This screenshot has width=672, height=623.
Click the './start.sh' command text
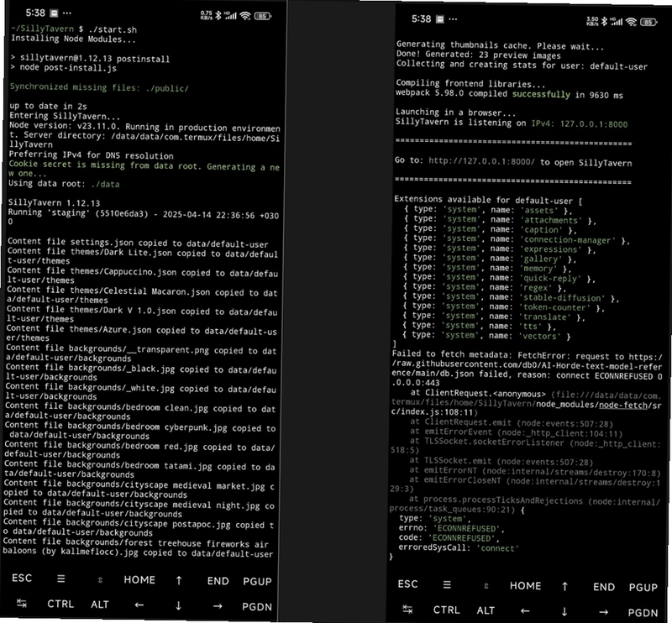click(113, 29)
